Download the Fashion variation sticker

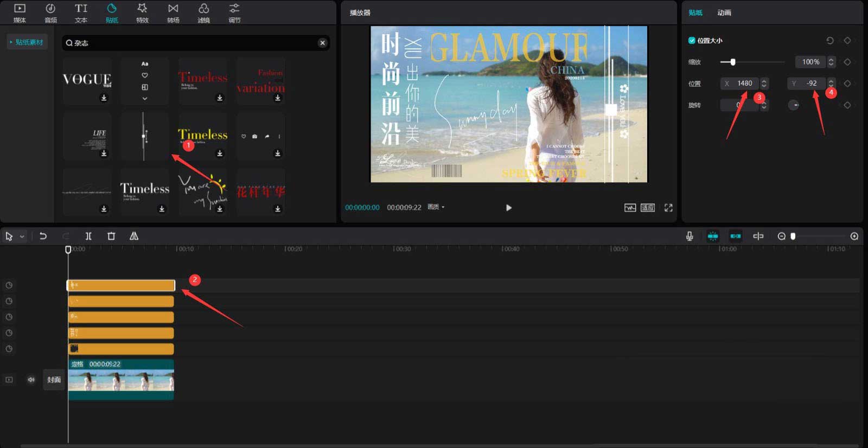(x=278, y=98)
